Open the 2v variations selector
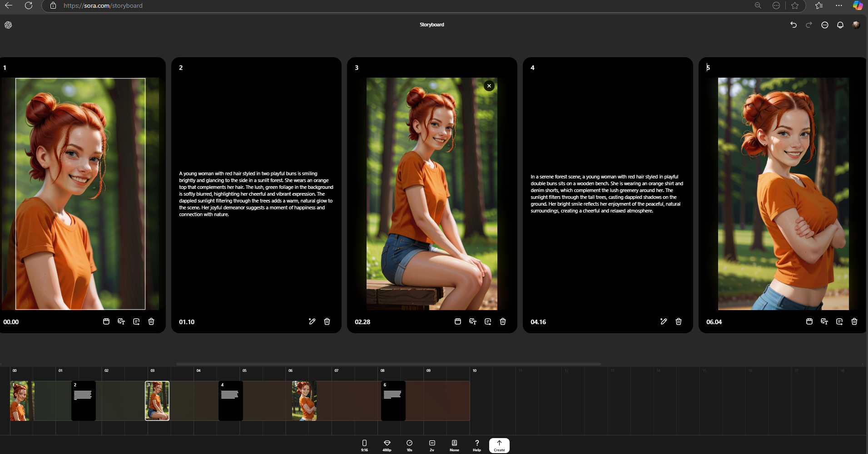This screenshot has width=868, height=454. tap(432, 445)
